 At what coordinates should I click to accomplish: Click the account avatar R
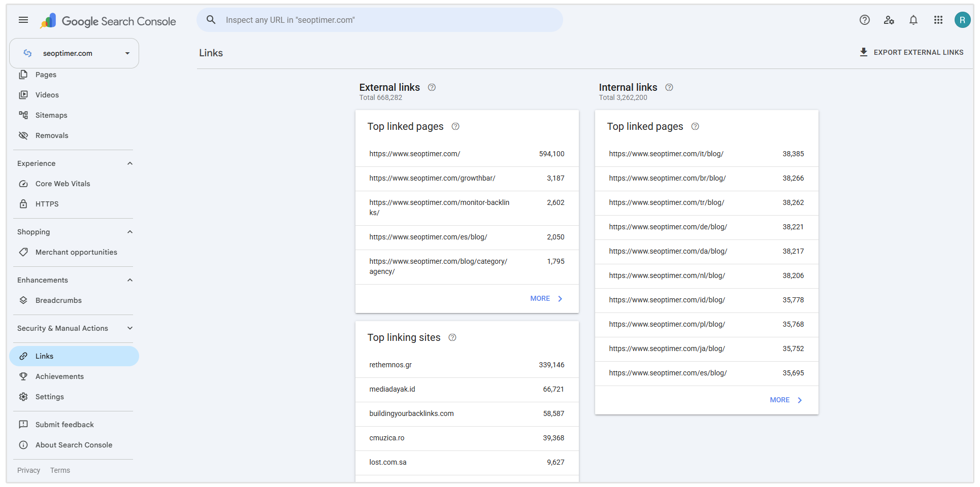[962, 20]
